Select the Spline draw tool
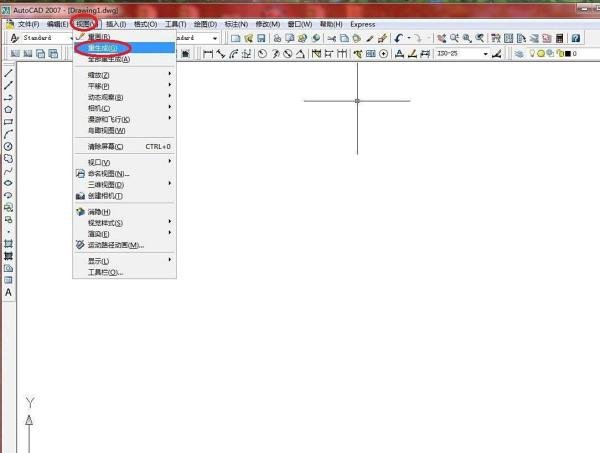The height and width of the screenshot is (453, 600). (x=8, y=171)
